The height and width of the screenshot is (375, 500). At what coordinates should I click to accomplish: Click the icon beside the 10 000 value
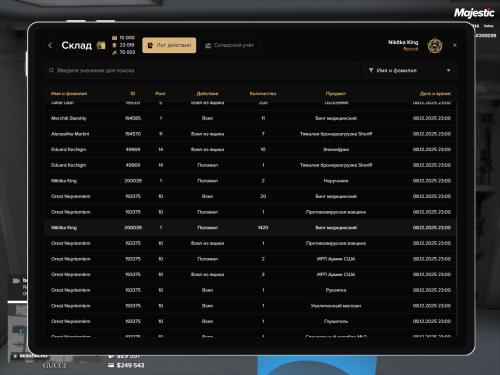(x=114, y=38)
